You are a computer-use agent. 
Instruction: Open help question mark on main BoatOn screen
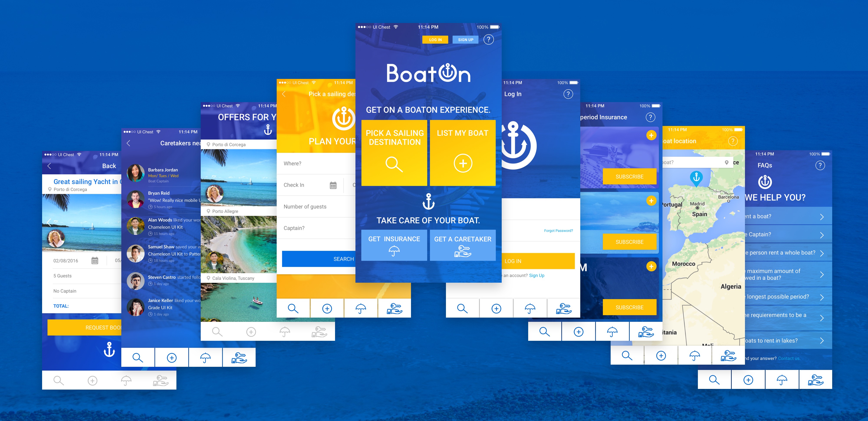point(489,39)
